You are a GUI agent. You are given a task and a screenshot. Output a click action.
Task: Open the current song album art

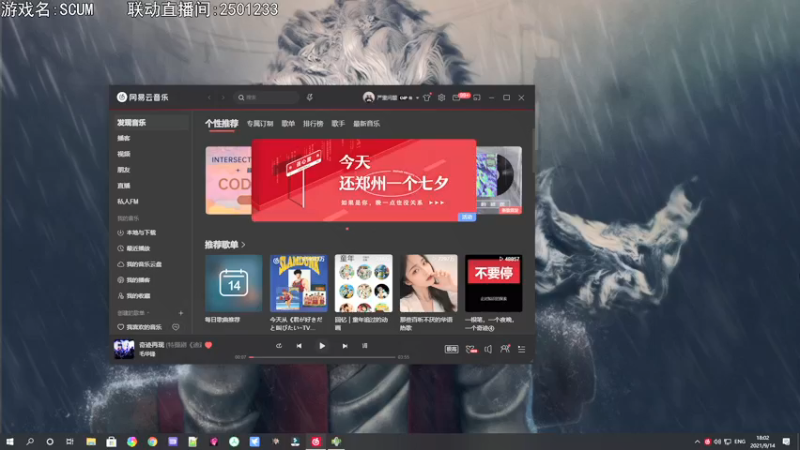click(124, 349)
